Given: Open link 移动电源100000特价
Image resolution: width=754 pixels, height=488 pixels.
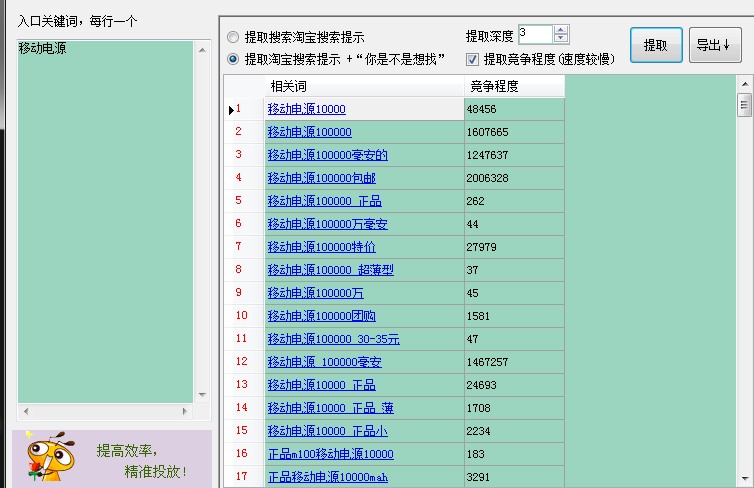Looking at the screenshot, I should (x=321, y=247).
